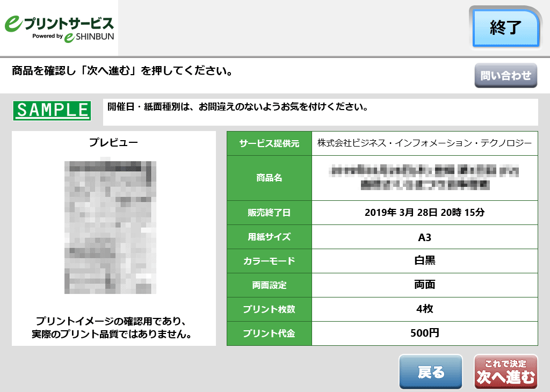Tap the 終了 exit button
Viewport: 550px width, 392px height.
[x=505, y=28]
